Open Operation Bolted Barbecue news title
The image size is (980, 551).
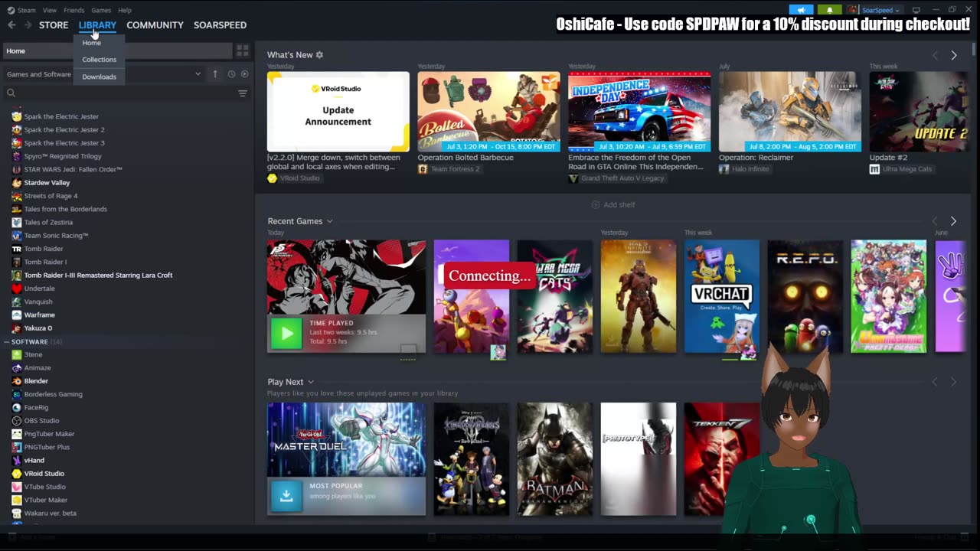coord(465,158)
